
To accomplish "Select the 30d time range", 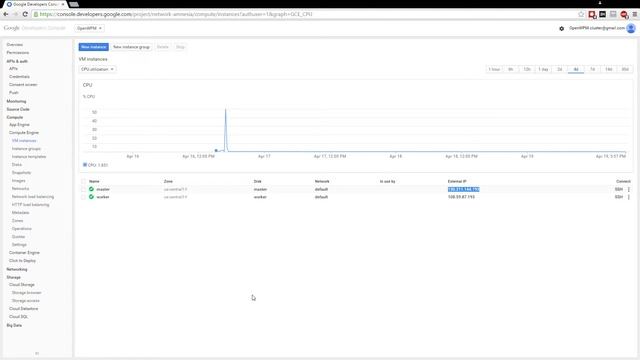I will [625, 69].
